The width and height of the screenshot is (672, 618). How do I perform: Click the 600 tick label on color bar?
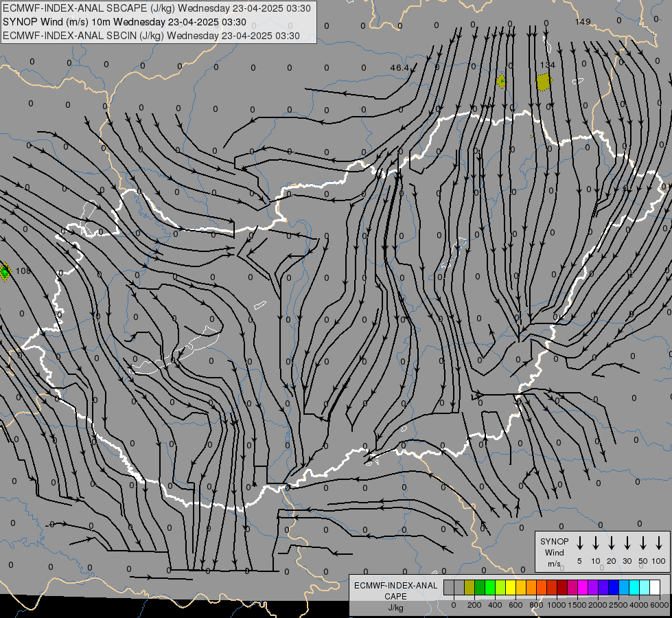[515, 605]
